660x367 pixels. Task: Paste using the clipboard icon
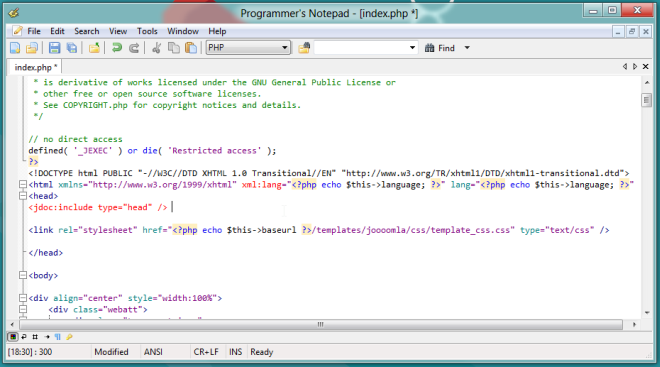coord(191,48)
